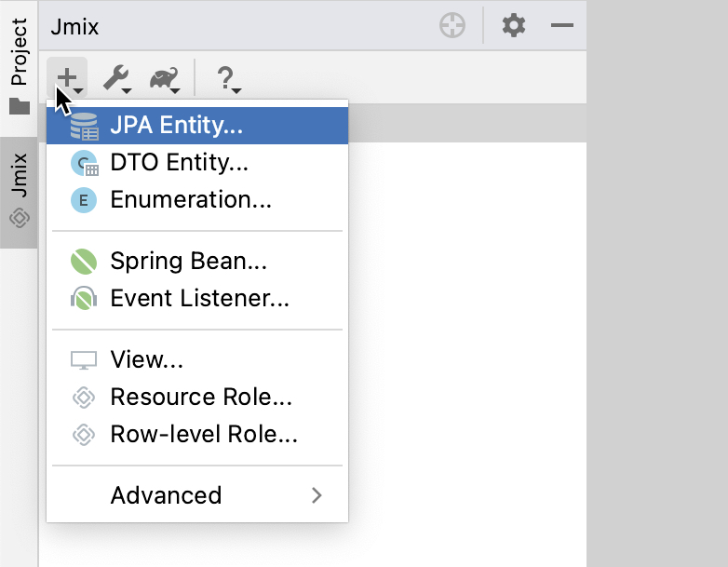Click the JPA Entity database icon
The width and height of the screenshot is (728, 567).
[84, 126]
